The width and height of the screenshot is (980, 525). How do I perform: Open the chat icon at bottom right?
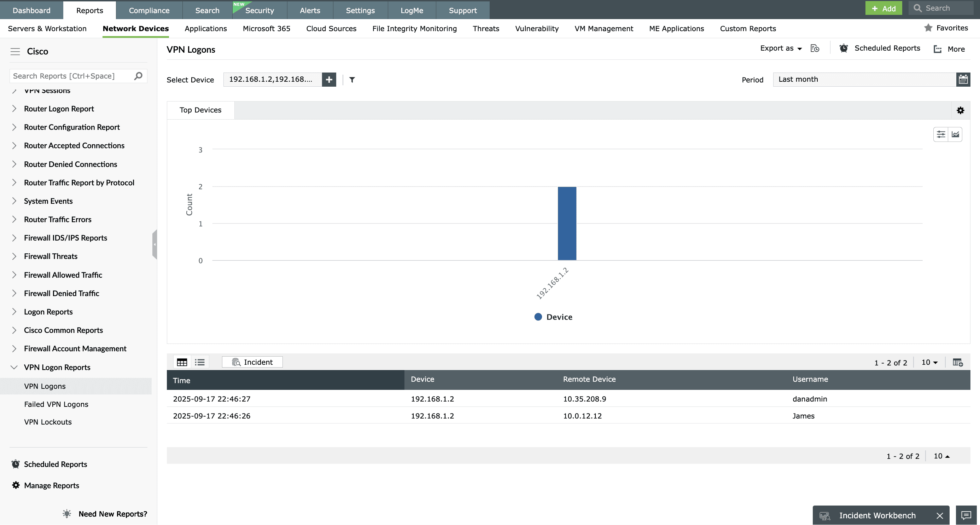966,515
